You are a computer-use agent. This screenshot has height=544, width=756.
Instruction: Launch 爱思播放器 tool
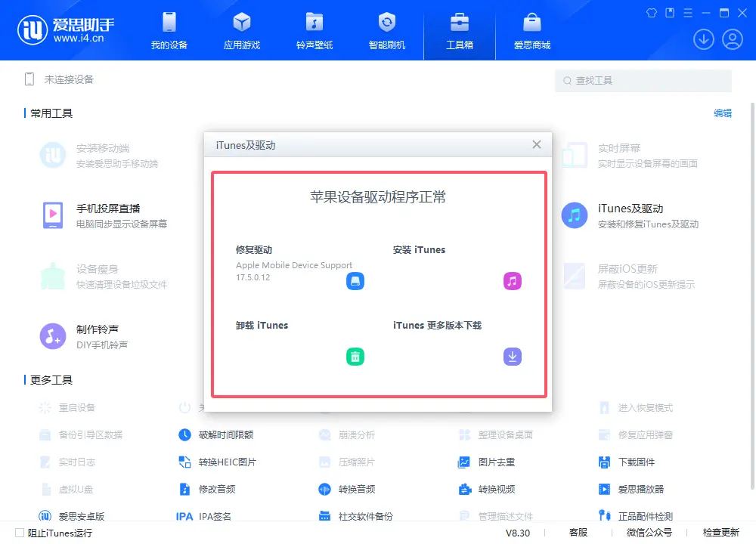pos(631,489)
